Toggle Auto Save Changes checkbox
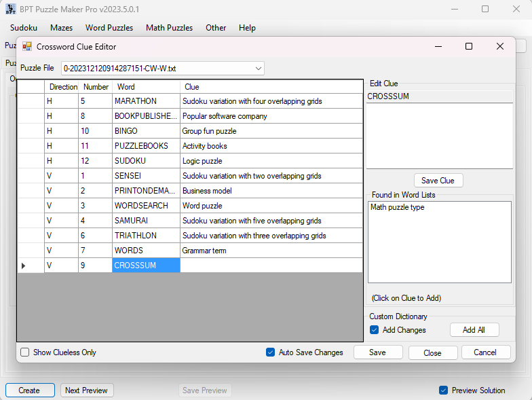This screenshot has height=400, width=532. pos(271,352)
